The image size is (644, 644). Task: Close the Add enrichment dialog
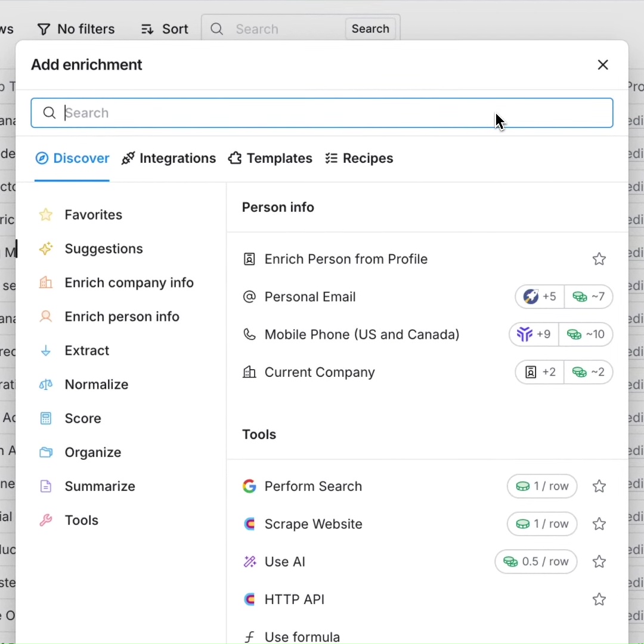pos(603,65)
